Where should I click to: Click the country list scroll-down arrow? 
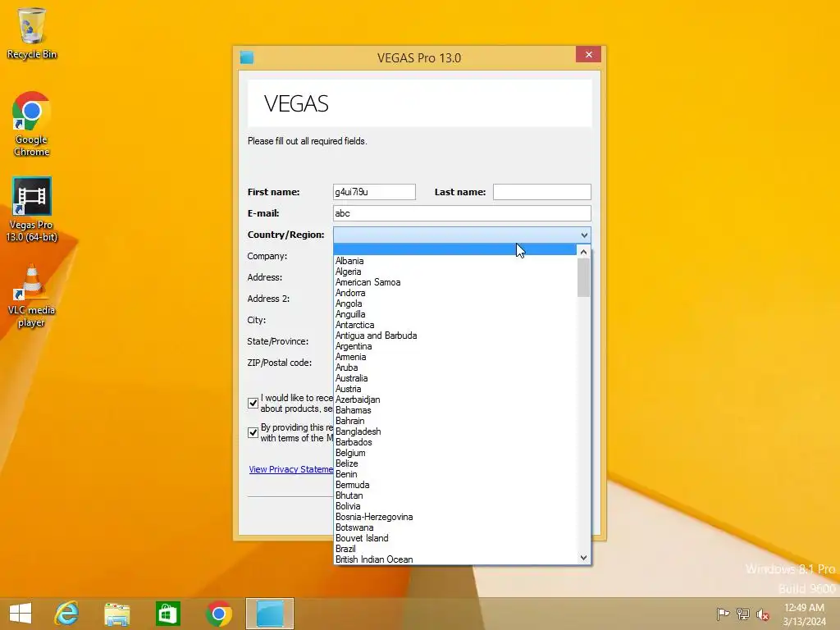click(x=583, y=558)
